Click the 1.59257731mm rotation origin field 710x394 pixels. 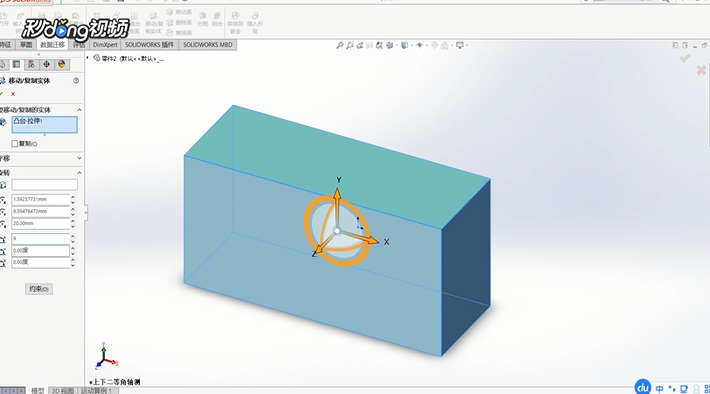[40, 199]
